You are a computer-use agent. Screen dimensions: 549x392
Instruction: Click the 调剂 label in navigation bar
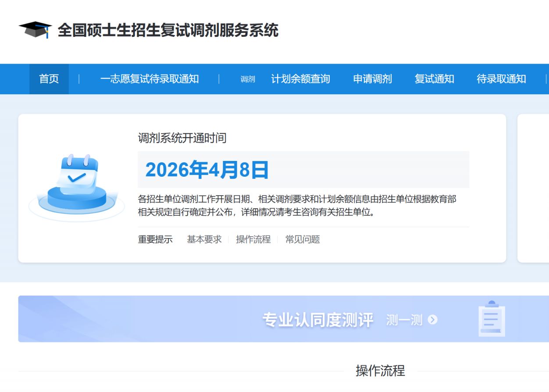(247, 79)
